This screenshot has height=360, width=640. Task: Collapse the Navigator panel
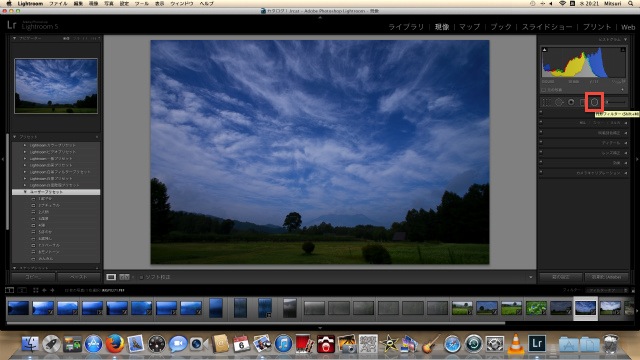[15, 38]
